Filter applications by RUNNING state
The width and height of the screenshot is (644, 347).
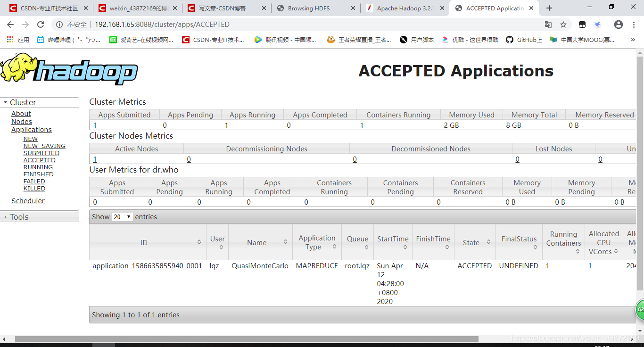pos(38,167)
